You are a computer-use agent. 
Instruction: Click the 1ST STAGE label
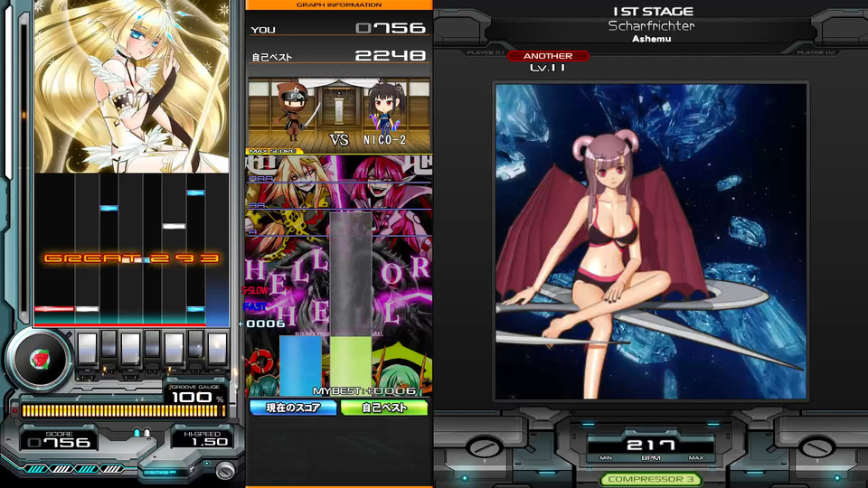pyautogui.click(x=653, y=11)
